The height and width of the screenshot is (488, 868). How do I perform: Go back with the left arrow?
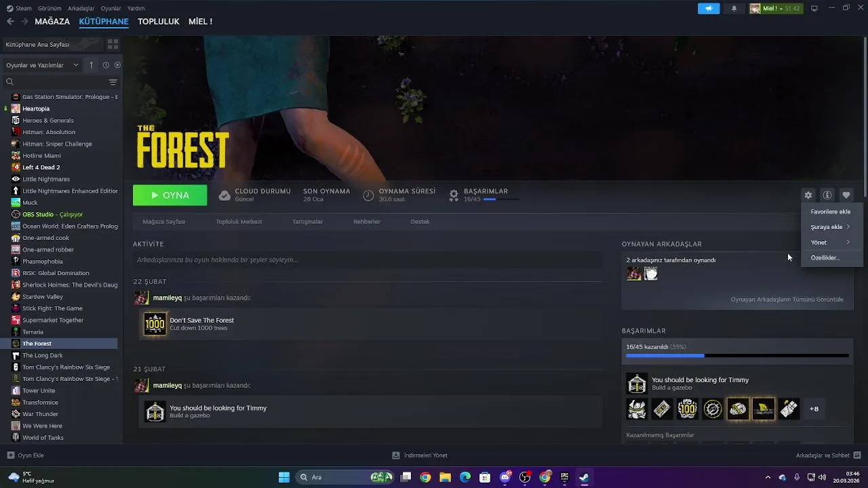click(x=10, y=22)
